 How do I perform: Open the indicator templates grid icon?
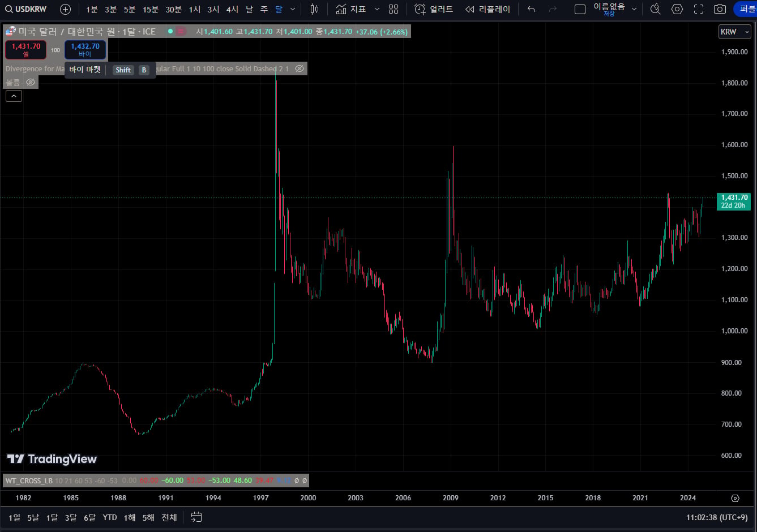click(x=394, y=9)
